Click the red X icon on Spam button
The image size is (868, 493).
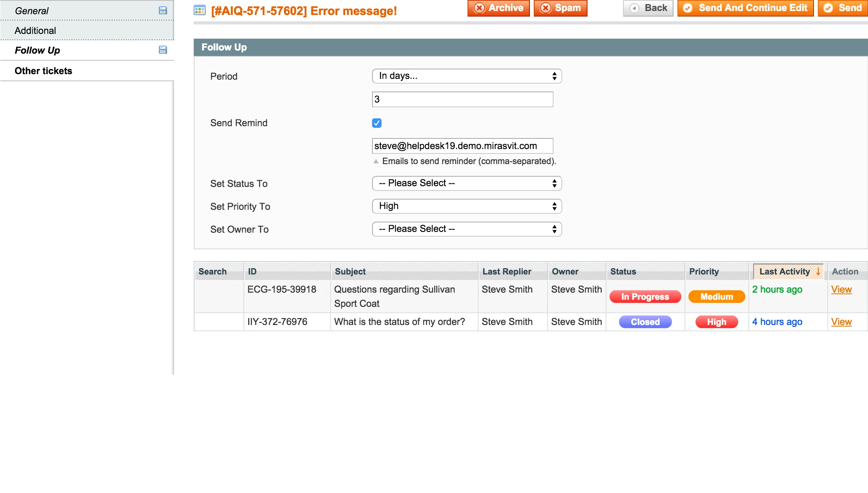(545, 7)
